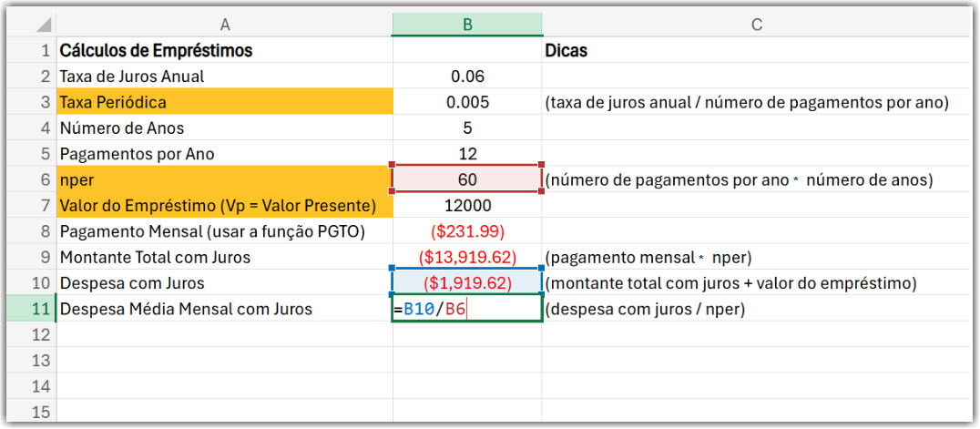Select 'Montante Total com Juros' label cell
Image resolution: width=980 pixels, height=429 pixels.
pos(224,257)
